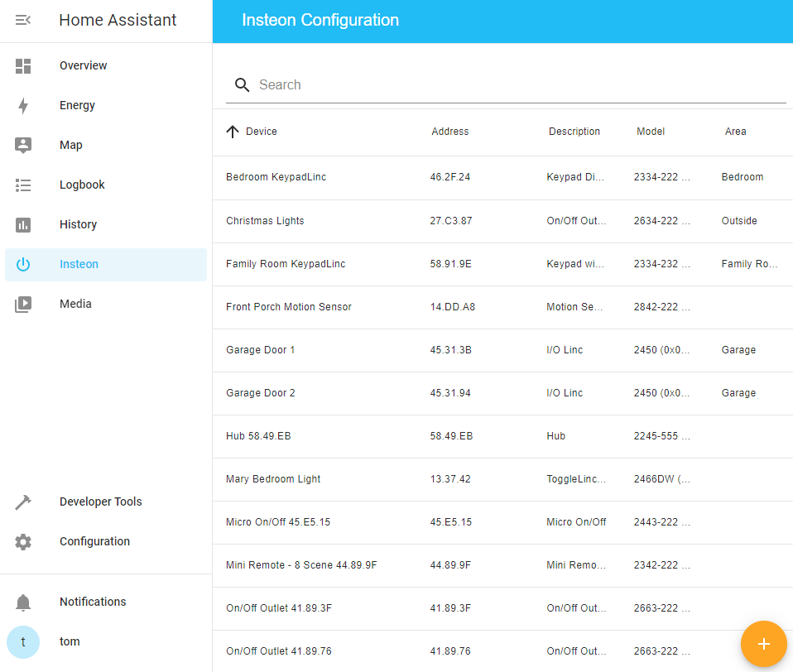The image size is (793, 672).
Task: Open the Garage Door 1 device
Action: 260,349
